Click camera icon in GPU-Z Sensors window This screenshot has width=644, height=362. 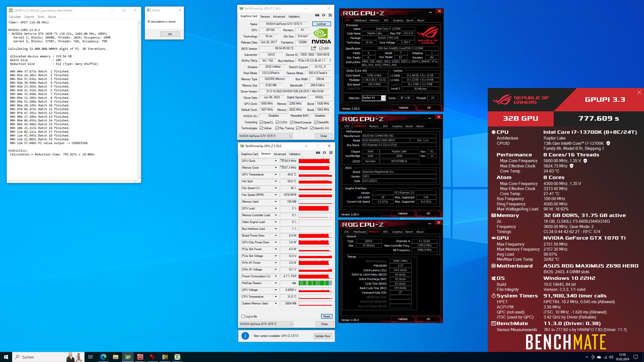click(318, 153)
